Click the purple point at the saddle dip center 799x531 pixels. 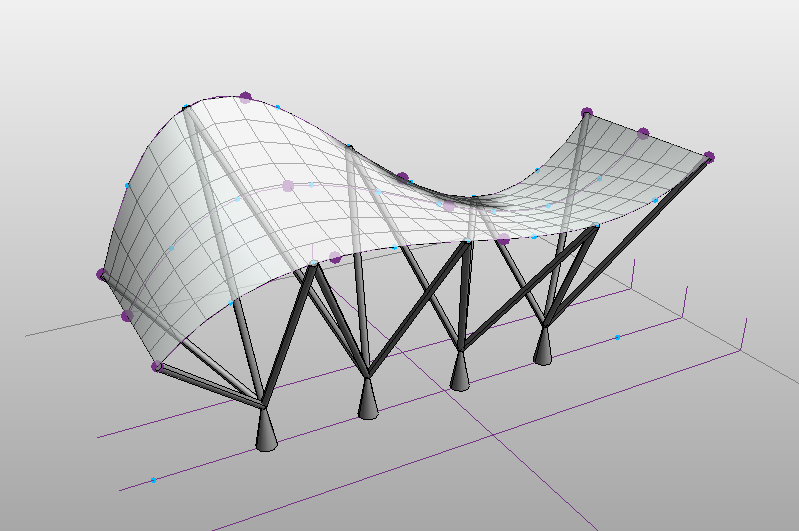pyautogui.click(x=403, y=178)
